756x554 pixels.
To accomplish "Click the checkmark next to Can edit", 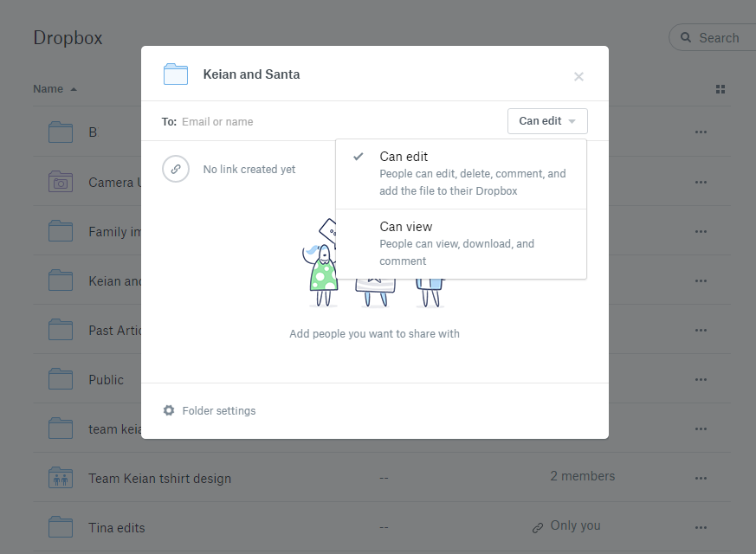I will [358, 156].
